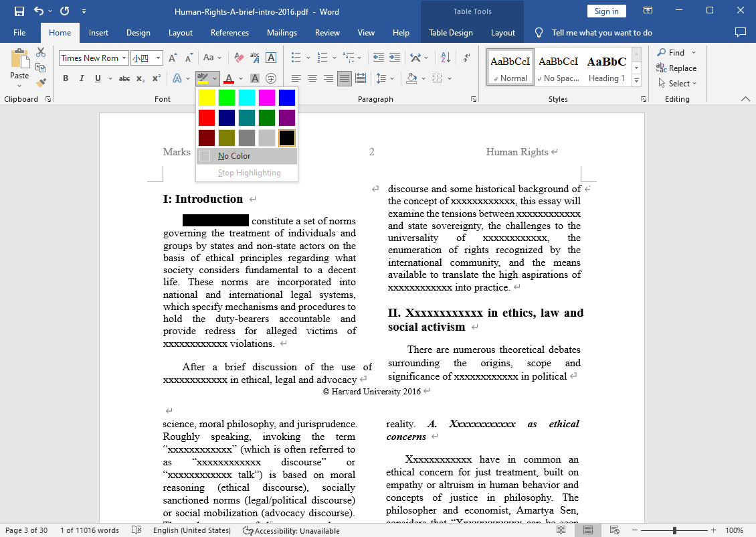
Task: Toggle Underline formatting
Action: (x=98, y=78)
